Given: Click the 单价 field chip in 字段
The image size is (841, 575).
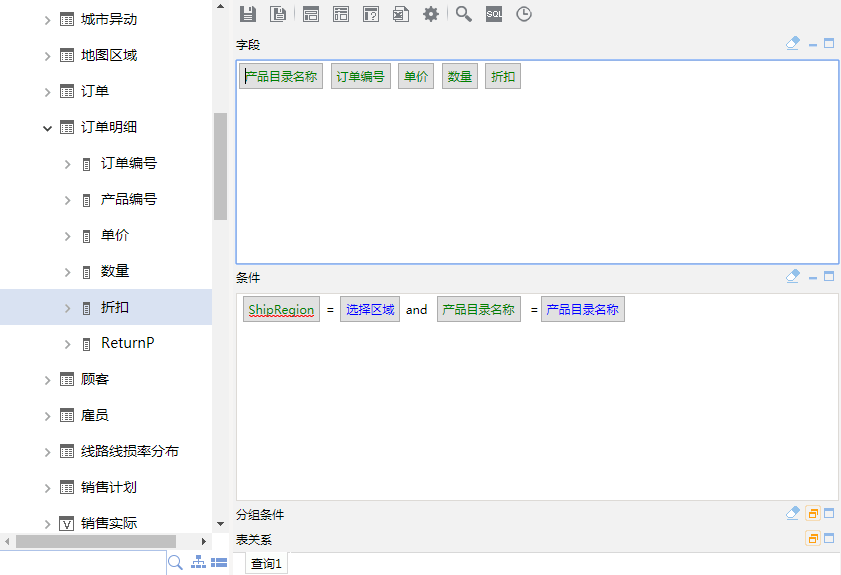Looking at the screenshot, I should click(416, 76).
